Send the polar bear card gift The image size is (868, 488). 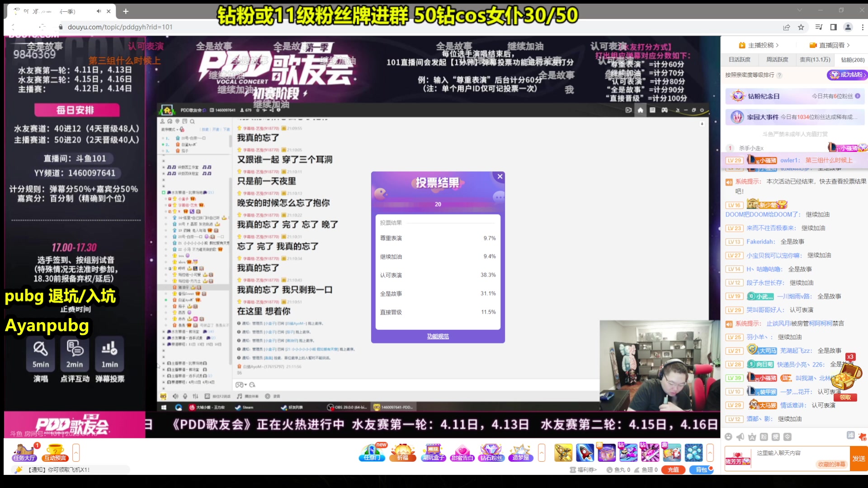pyautogui.click(x=671, y=452)
